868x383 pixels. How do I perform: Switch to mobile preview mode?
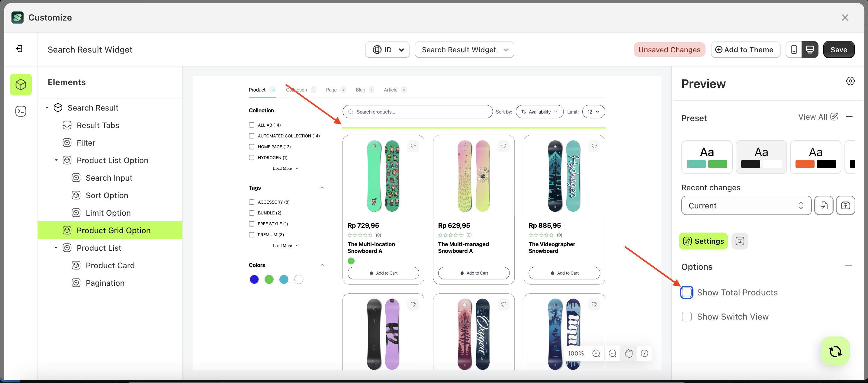(x=793, y=50)
